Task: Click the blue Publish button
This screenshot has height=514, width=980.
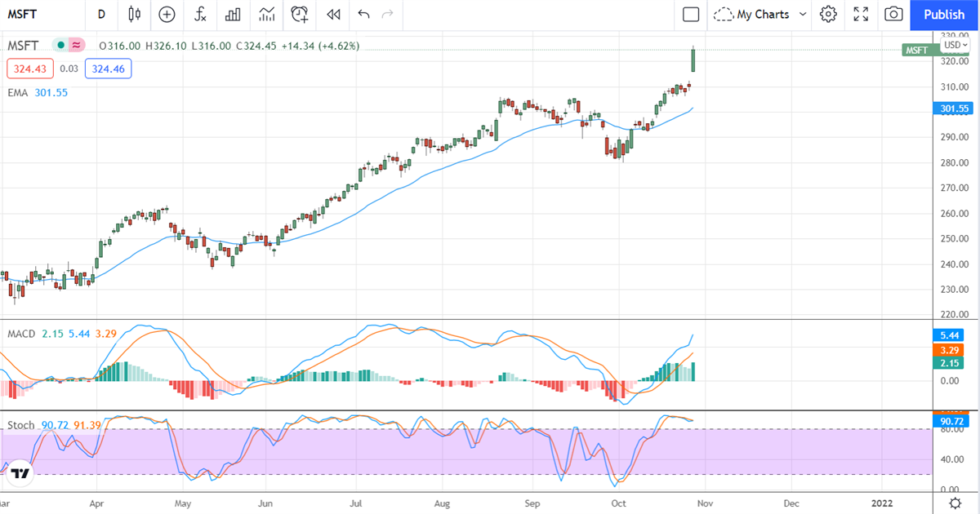Action: pos(944,14)
